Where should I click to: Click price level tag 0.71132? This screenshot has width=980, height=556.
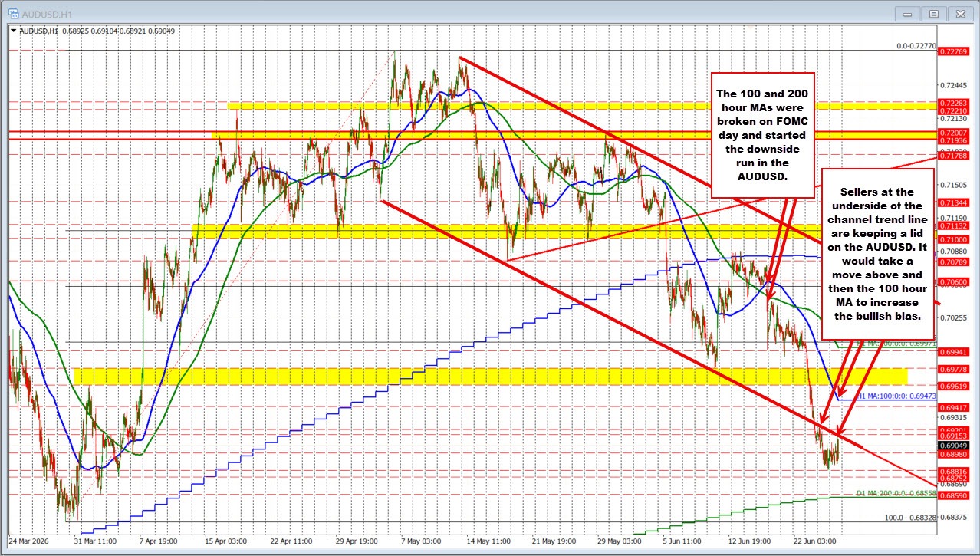coord(952,226)
